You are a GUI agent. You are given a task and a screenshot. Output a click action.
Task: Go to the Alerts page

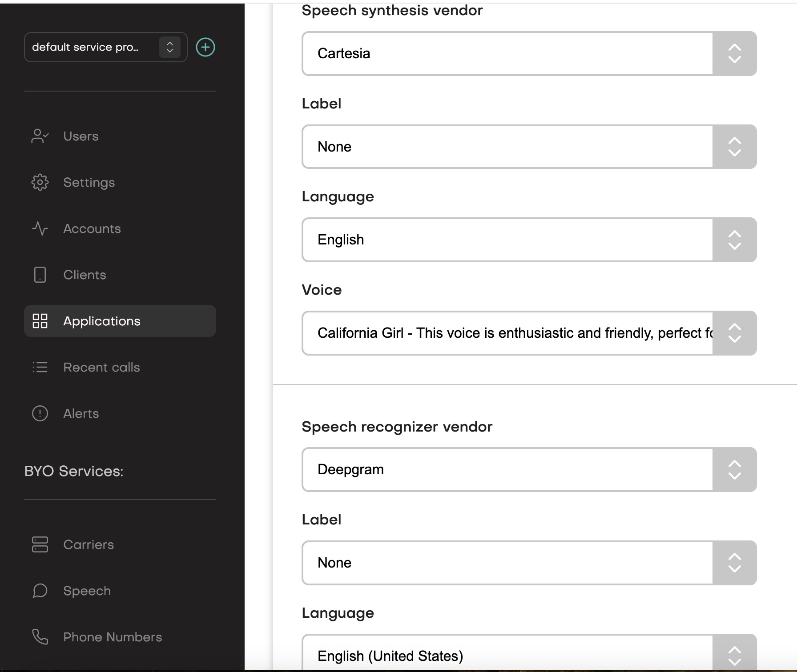tap(81, 413)
